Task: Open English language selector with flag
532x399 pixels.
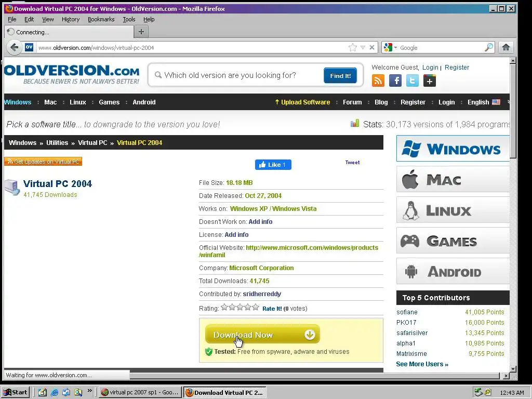Action: click(484, 102)
